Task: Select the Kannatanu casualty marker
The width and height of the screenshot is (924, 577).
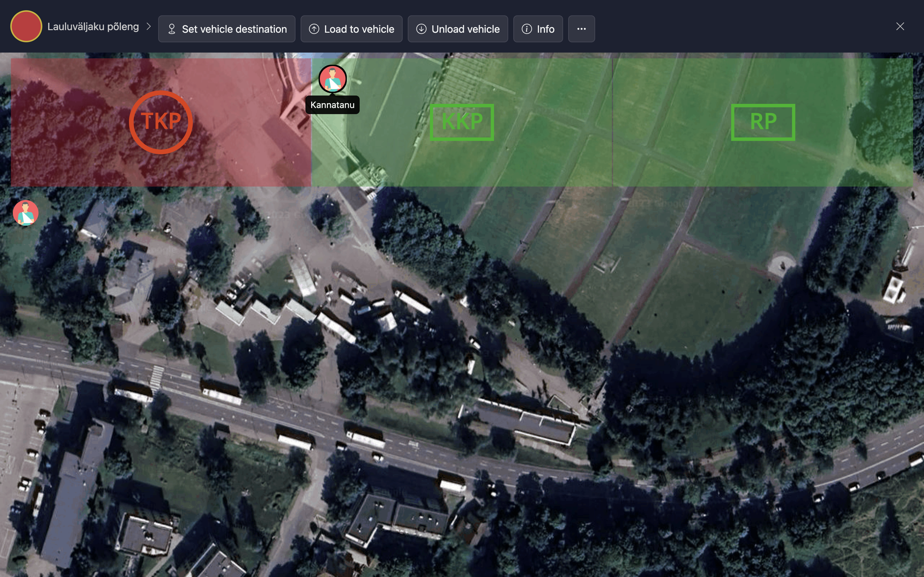Action: click(333, 79)
